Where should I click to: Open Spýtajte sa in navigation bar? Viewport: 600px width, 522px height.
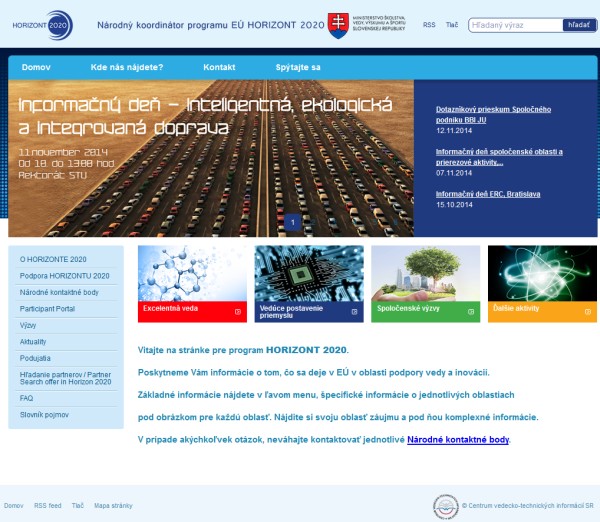click(298, 67)
